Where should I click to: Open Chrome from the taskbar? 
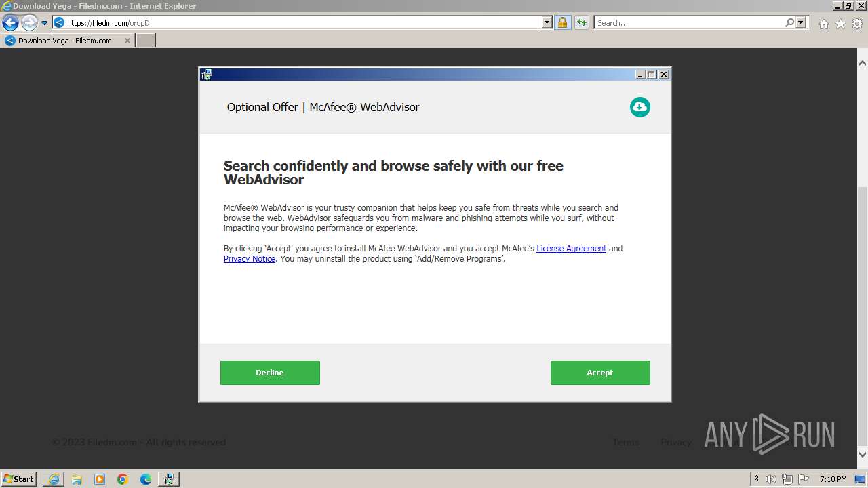pos(123,479)
